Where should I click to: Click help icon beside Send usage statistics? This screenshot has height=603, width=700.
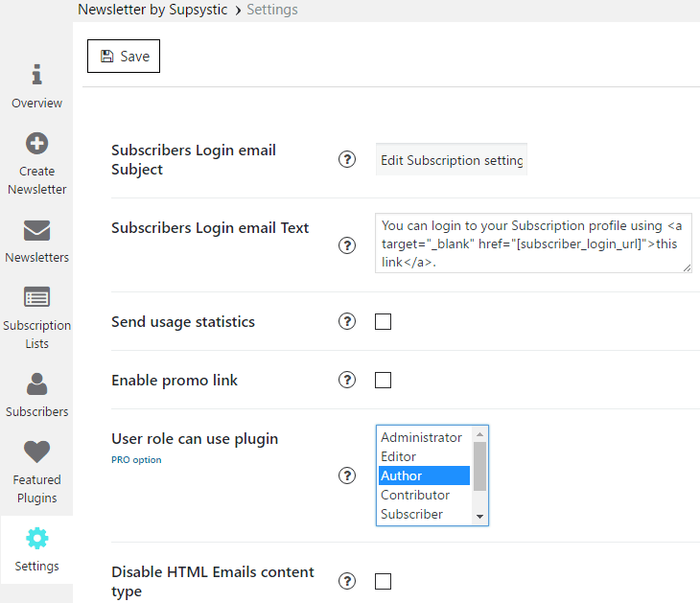point(347,321)
